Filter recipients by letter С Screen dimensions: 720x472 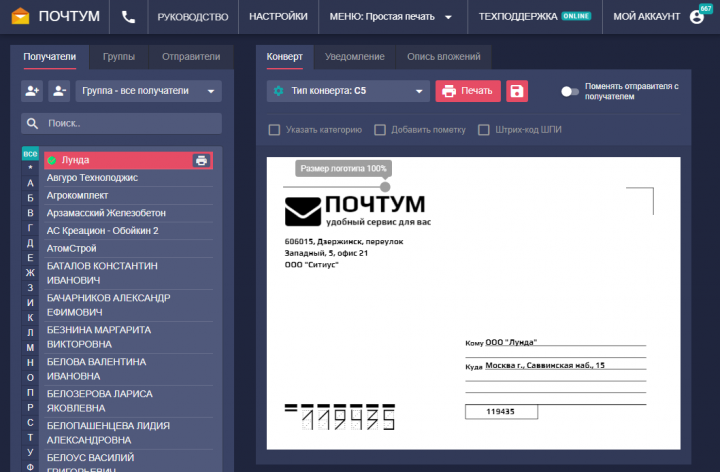point(30,422)
